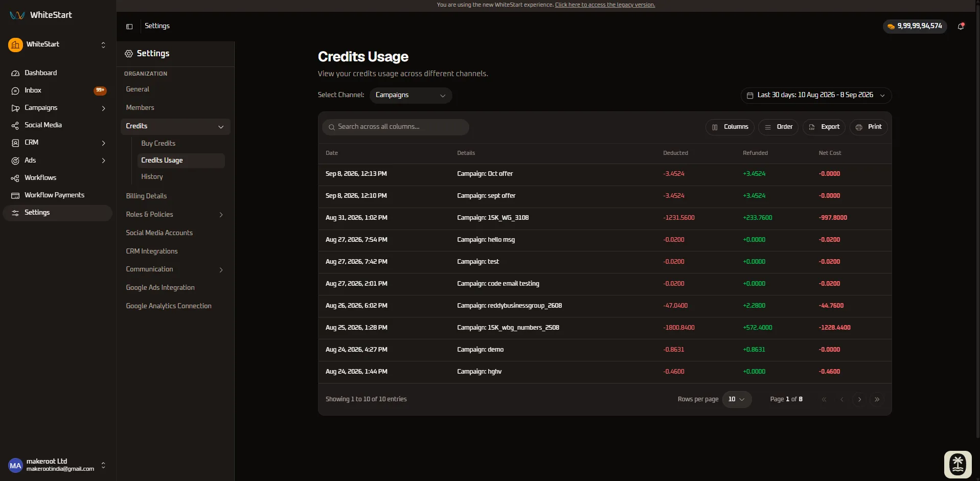Open Billing Details
Image resolution: width=980 pixels, height=481 pixels.
point(146,196)
